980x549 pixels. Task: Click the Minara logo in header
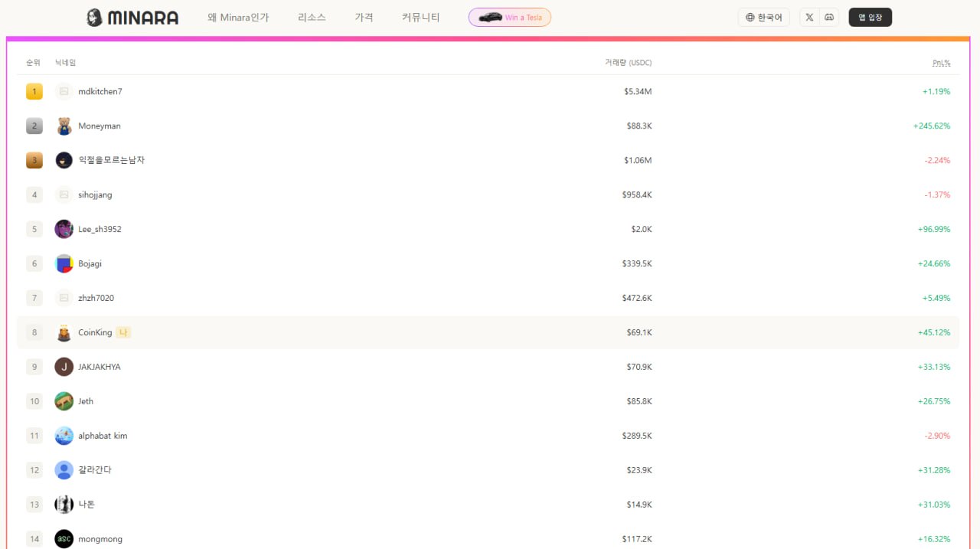tap(132, 18)
